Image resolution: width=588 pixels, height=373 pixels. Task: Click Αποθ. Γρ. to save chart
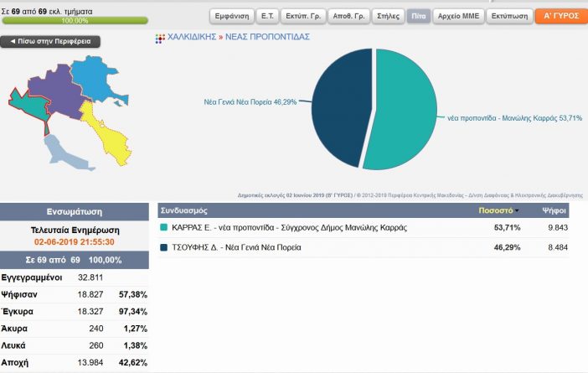pos(348,16)
